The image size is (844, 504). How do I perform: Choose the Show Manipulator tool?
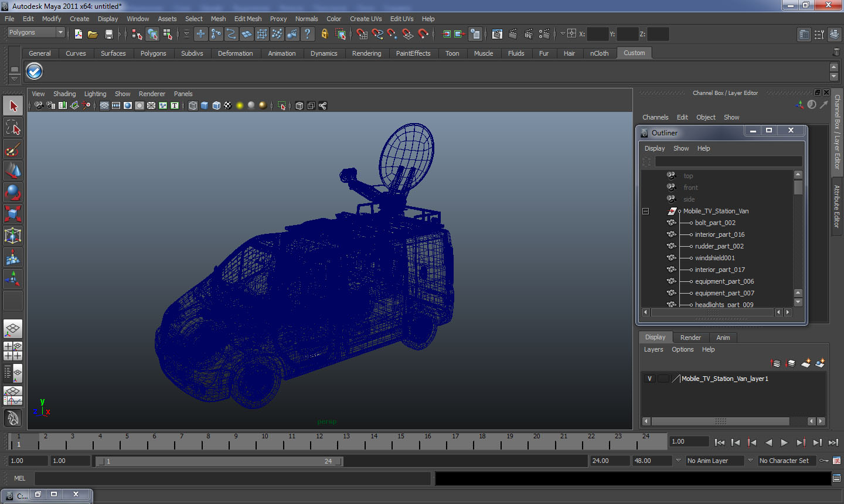(13, 279)
